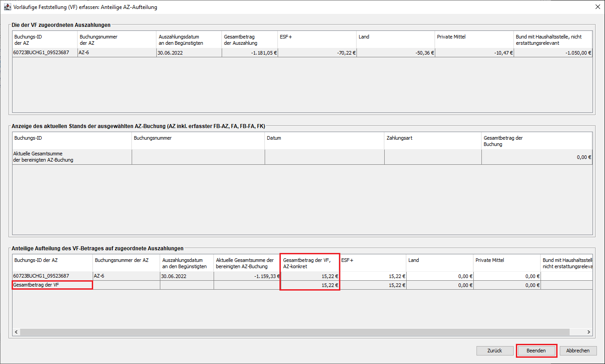The height and width of the screenshot is (364, 605).
Task: Select the -1.159,33 € cell
Action: click(247, 276)
